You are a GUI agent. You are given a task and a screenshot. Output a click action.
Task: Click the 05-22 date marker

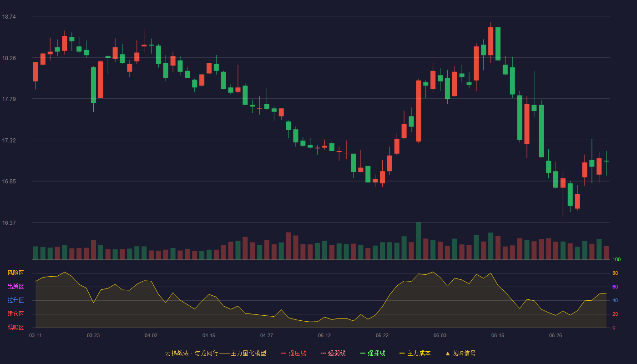click(x=382, y=335)
